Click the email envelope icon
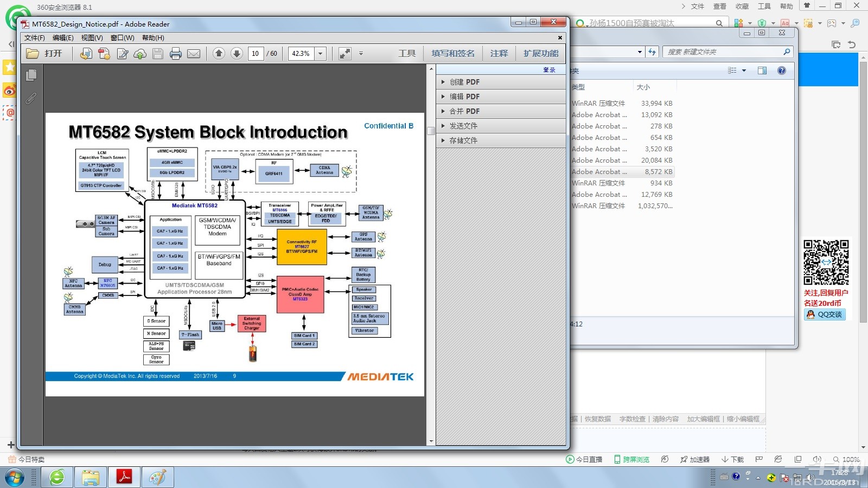This screenshot has width=868, height=488. coord(194,54)
